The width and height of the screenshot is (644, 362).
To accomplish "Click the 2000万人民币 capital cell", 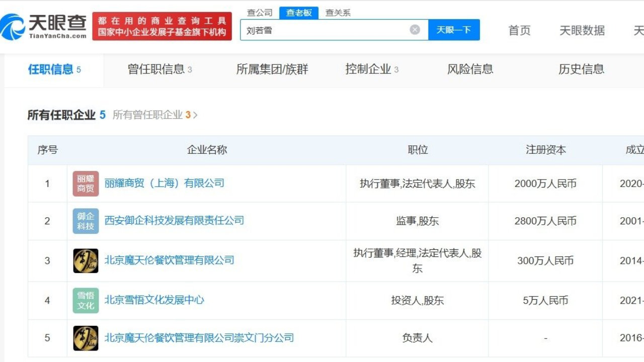I will [546, 184].
